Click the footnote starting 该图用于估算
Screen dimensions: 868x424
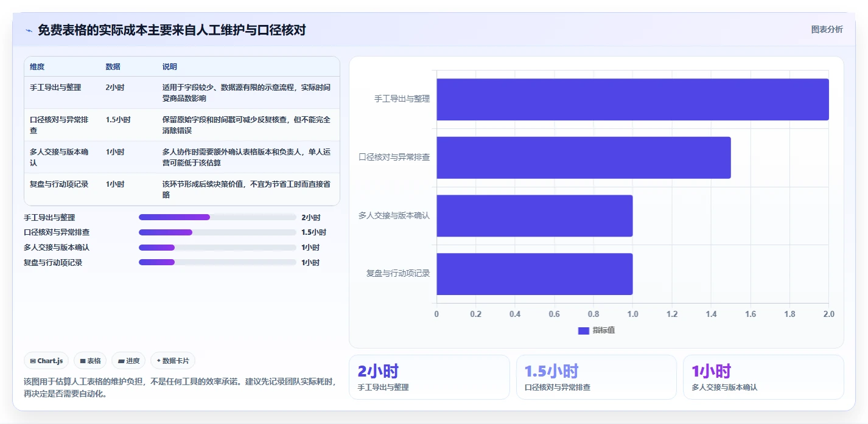pos(181,388)
